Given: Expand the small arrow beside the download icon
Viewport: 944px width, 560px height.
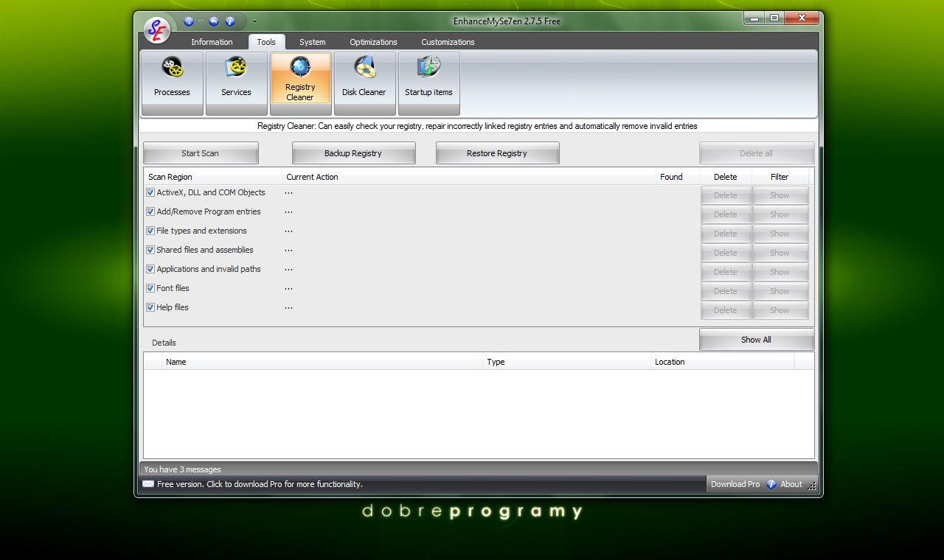Looking at the screenshot, I should point(201,21).
